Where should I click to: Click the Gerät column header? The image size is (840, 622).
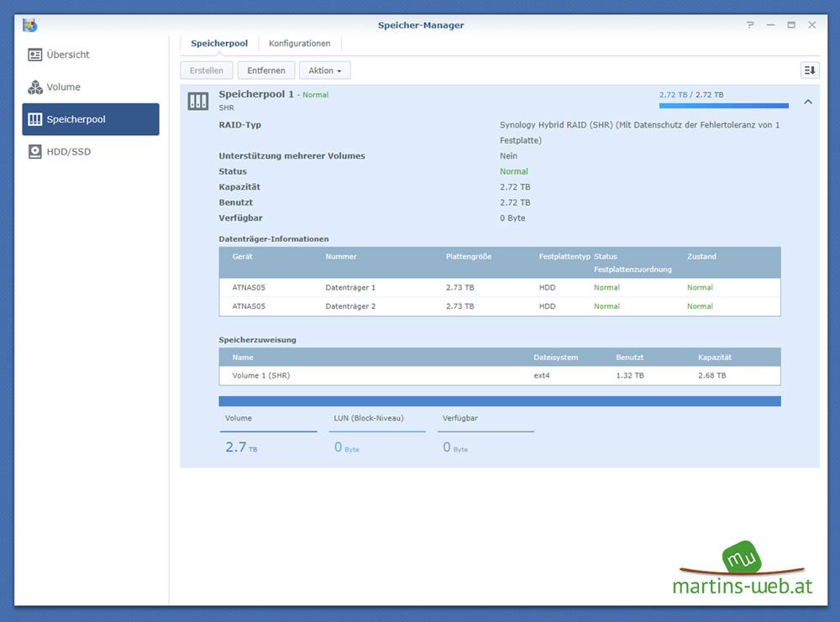[x=242, y=256]
